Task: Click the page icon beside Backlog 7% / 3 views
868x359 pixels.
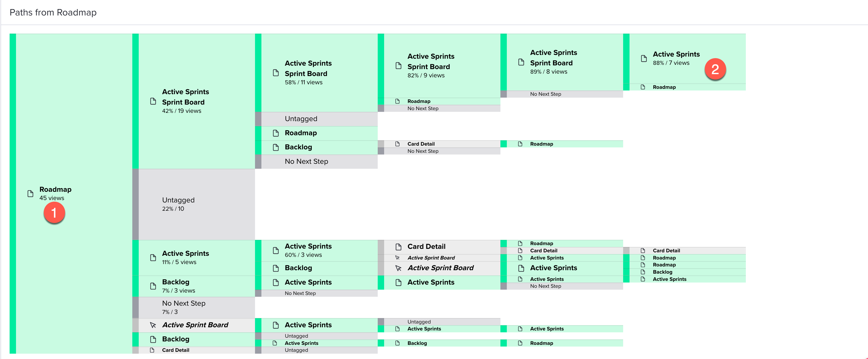Action: coord(153,286)
